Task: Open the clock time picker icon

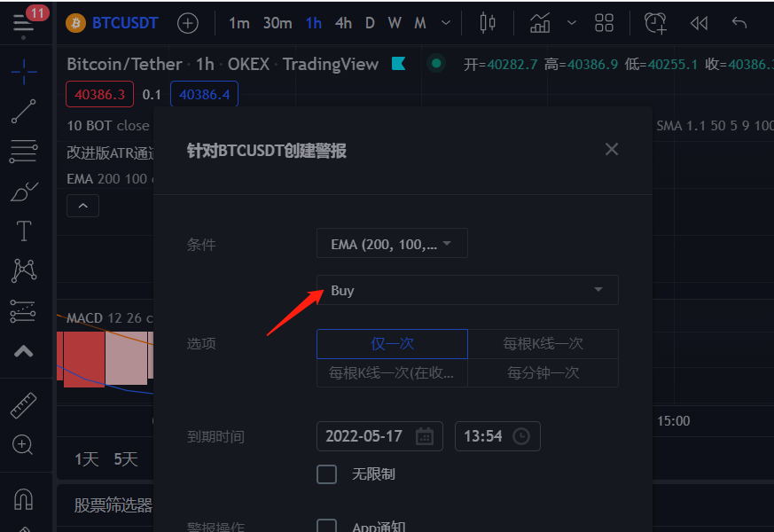Action: pyautogui.click(x=521, y=436)
